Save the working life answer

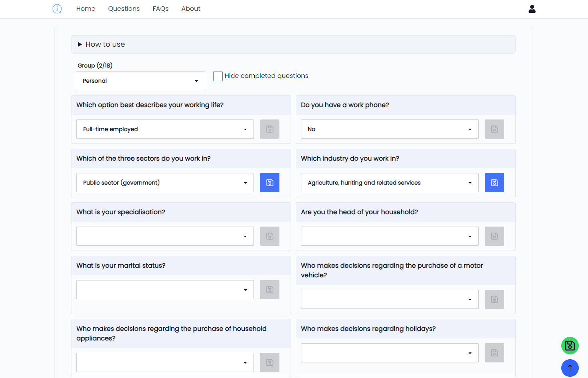[x=270, y=129]
